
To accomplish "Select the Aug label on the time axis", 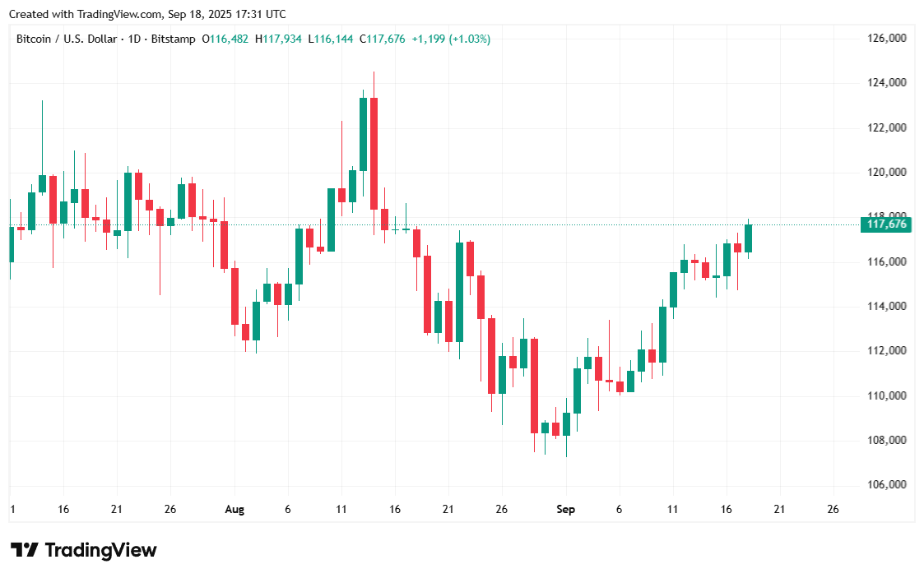I will coord(234,510).
